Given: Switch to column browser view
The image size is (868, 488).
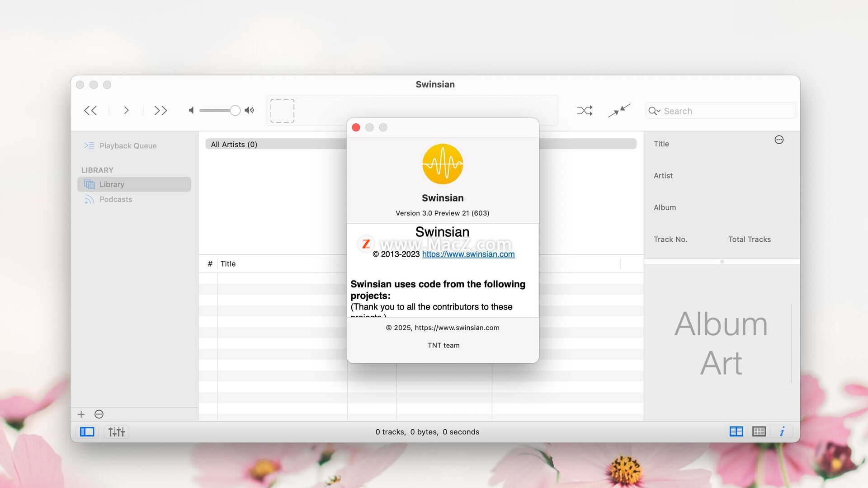Looking at the screenshot, I should [x=736, y=432].
